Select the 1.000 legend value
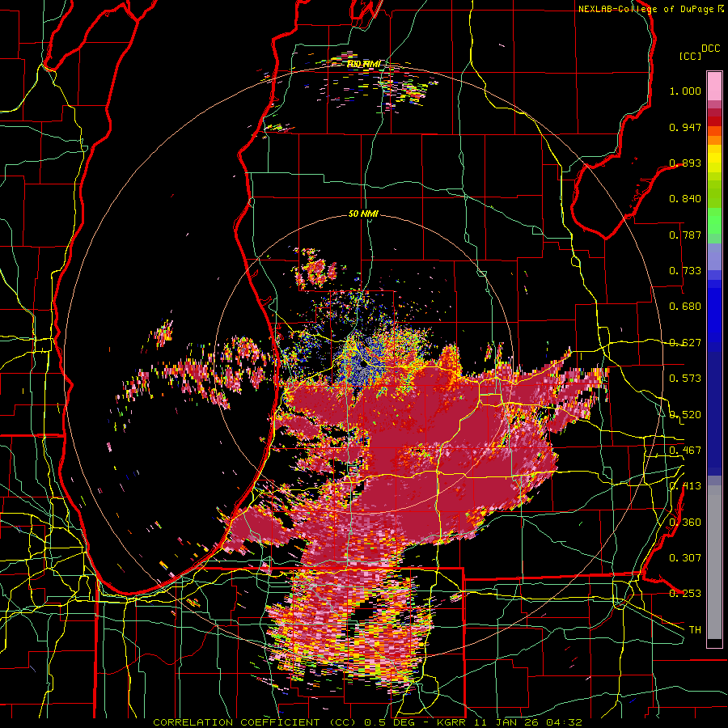This screenshot has width=728, height=728. click(685, 91)
